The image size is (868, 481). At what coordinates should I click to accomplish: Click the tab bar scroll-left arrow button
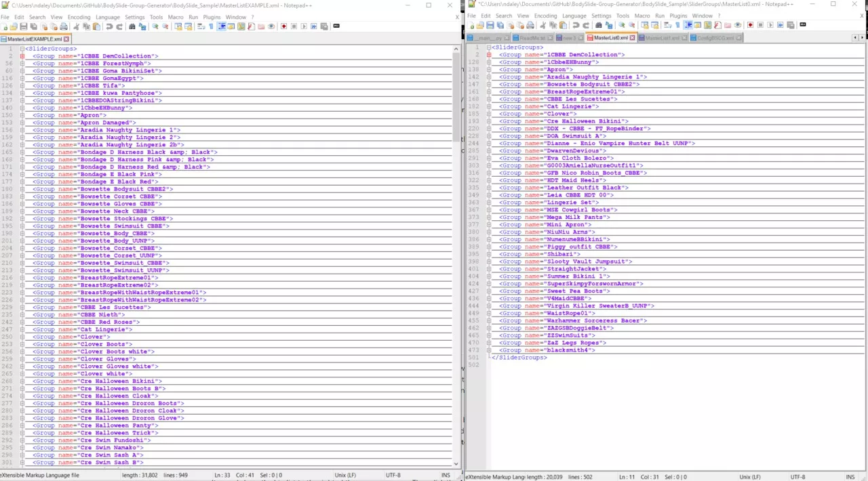(x=854, y=38)
